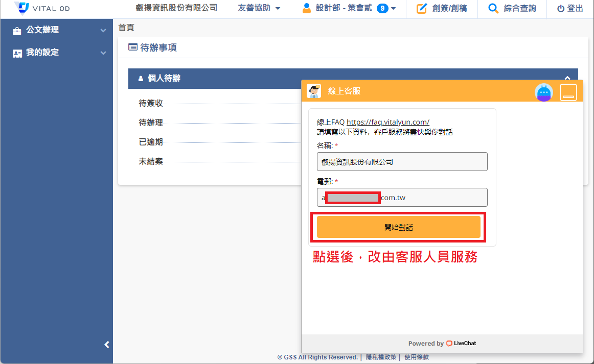
Task: Click the 名稱 input field
Action: point(402,162)
